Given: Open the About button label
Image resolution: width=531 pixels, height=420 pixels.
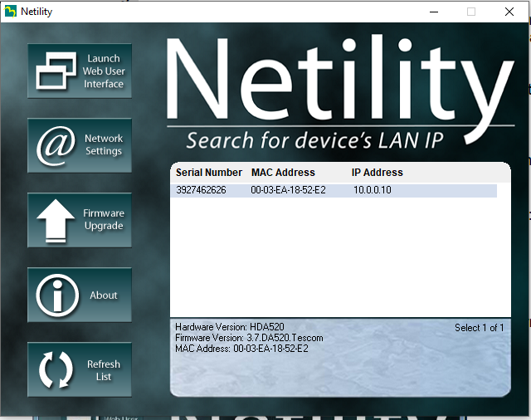Looking at the screenshot, I should pos(104,295).
